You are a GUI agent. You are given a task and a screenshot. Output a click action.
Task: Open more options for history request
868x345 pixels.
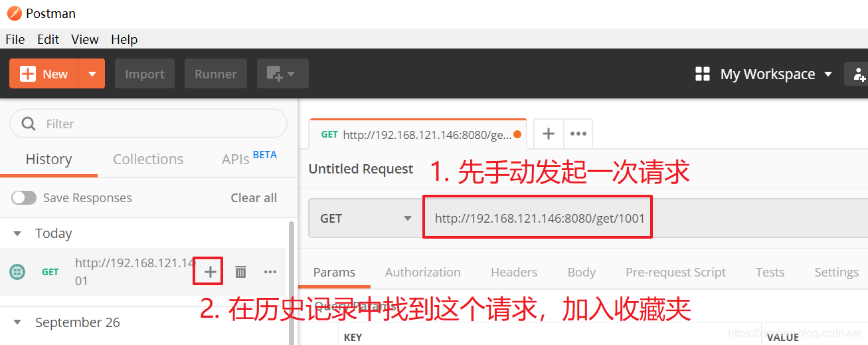270,271
